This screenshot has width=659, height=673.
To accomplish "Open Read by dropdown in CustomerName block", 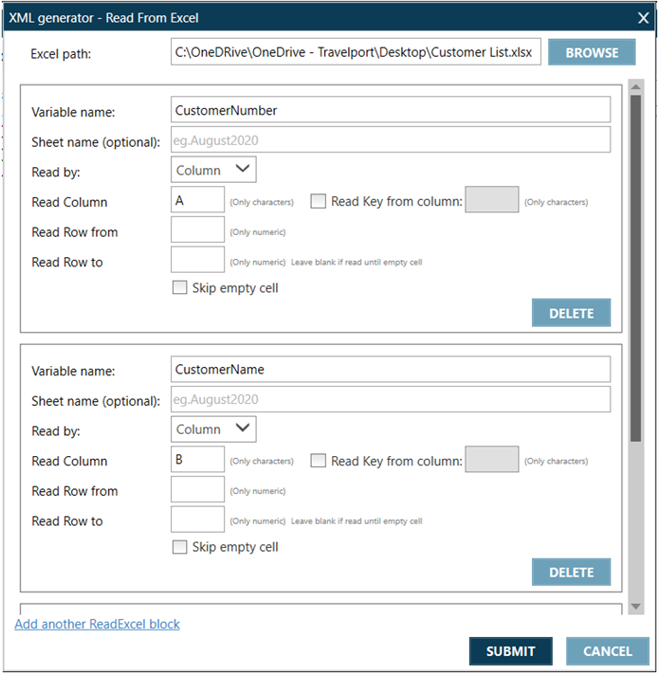I will (x=213, y=429).
